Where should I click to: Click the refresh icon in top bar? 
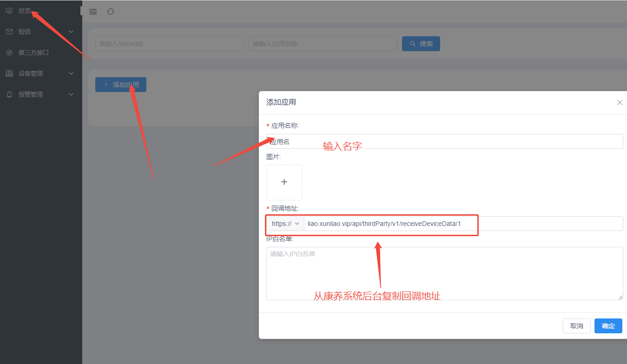coord(111,12)
